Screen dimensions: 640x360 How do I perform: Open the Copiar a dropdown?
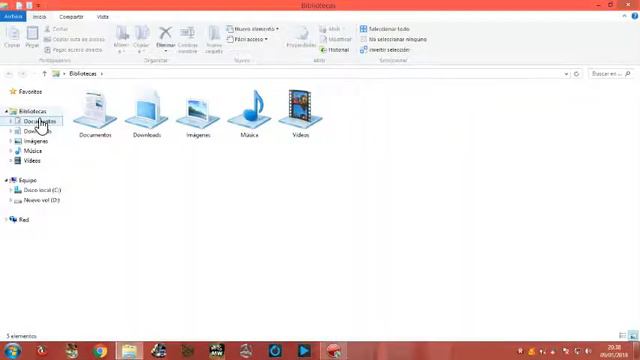pyautogui.click(x=142, y=40)
